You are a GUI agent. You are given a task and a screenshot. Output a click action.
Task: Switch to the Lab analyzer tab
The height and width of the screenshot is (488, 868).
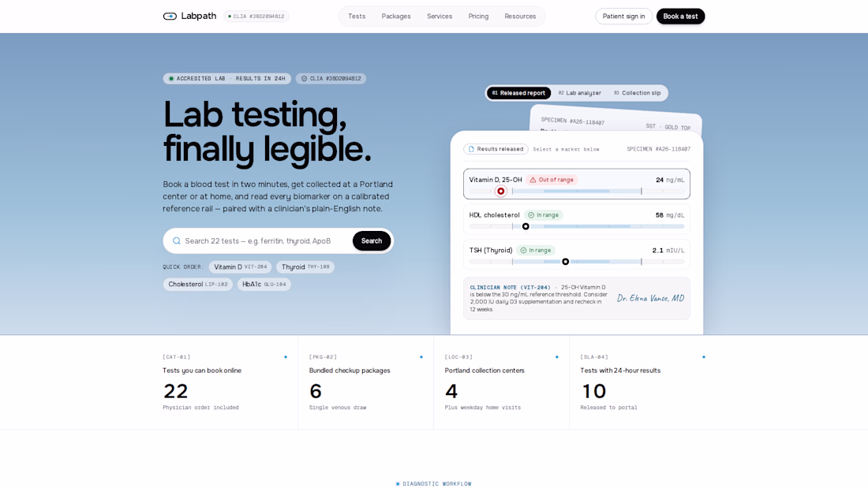(580, 93)
